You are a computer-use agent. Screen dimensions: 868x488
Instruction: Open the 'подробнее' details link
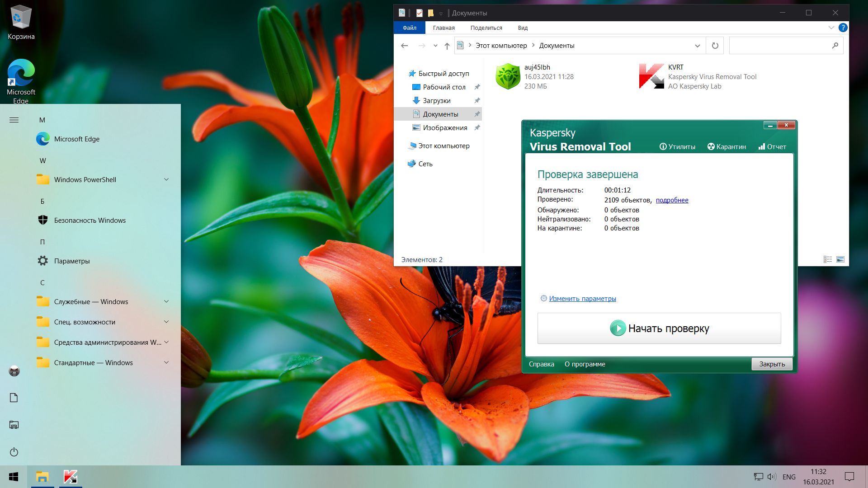tap(672, 200)
